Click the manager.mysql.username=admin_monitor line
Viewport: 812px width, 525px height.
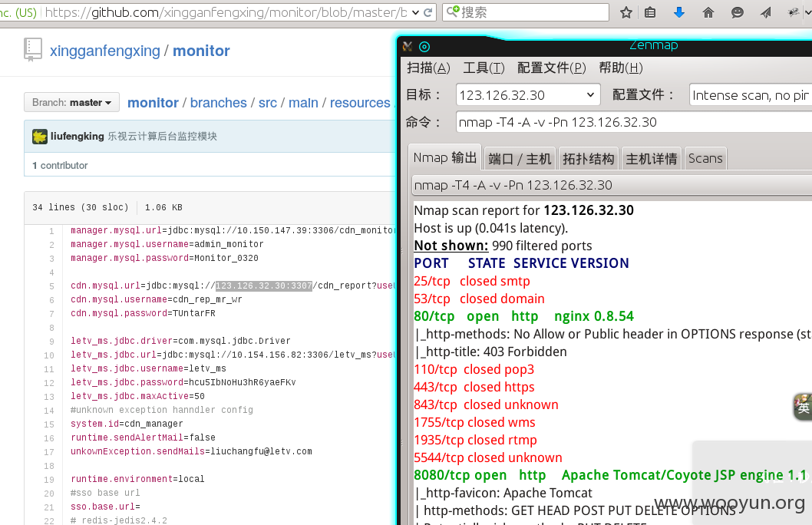click(x=167, y=244)
